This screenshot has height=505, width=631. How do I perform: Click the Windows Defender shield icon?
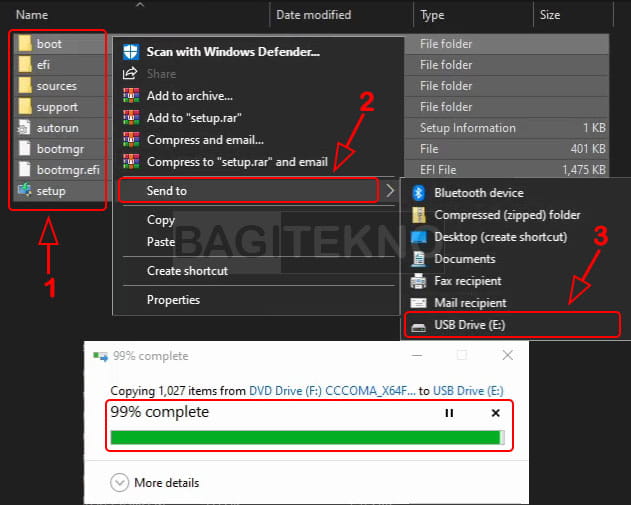tap(131, 52)
